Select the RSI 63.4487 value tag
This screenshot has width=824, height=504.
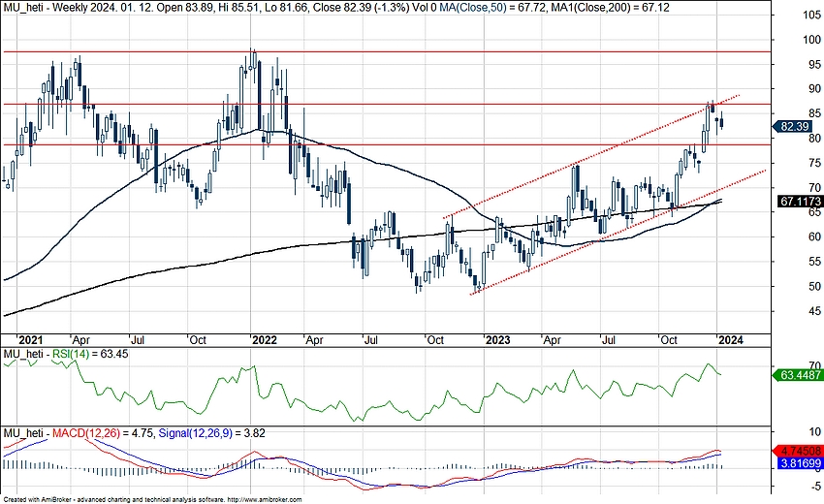click(x=798, y=375)
